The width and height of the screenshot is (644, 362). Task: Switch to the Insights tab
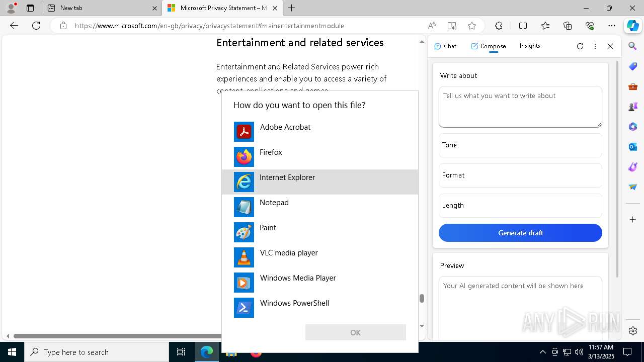530,46
